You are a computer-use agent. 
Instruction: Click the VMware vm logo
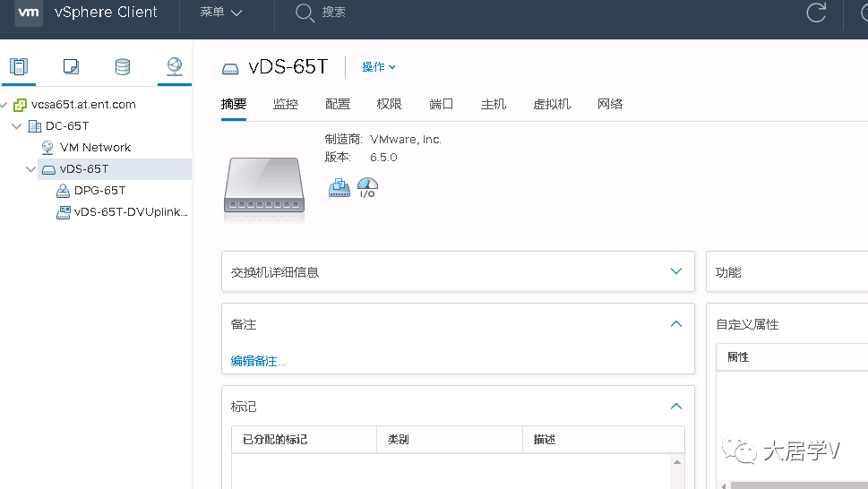(x=29, y=13)
